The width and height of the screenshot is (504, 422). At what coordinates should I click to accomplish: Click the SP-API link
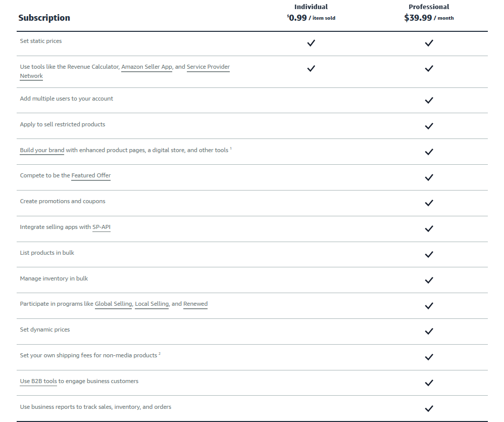[101, 227]
